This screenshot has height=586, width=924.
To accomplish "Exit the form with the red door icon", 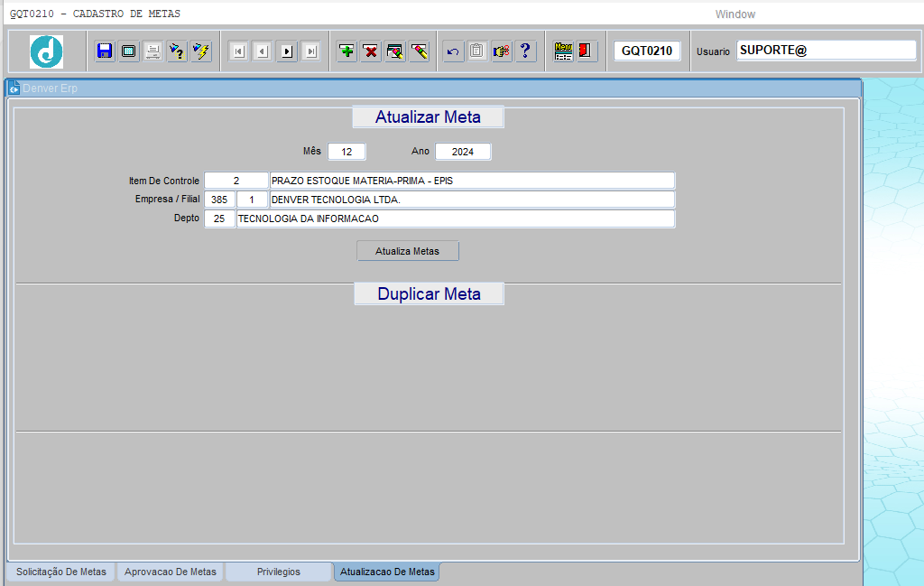I will (x=586, y=51).
